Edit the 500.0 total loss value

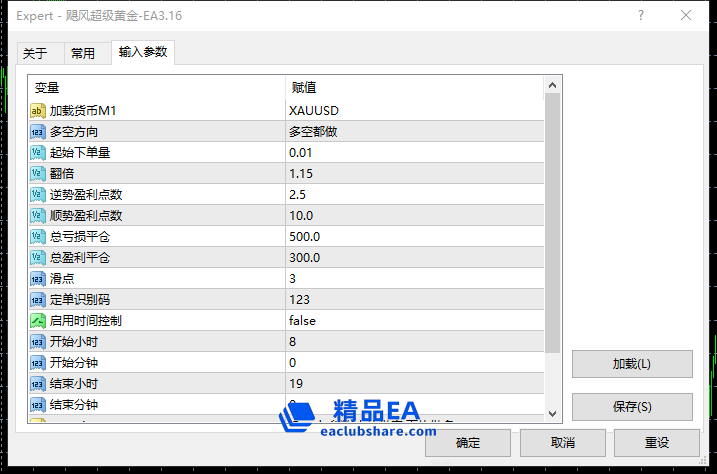[x=415, y=237]
